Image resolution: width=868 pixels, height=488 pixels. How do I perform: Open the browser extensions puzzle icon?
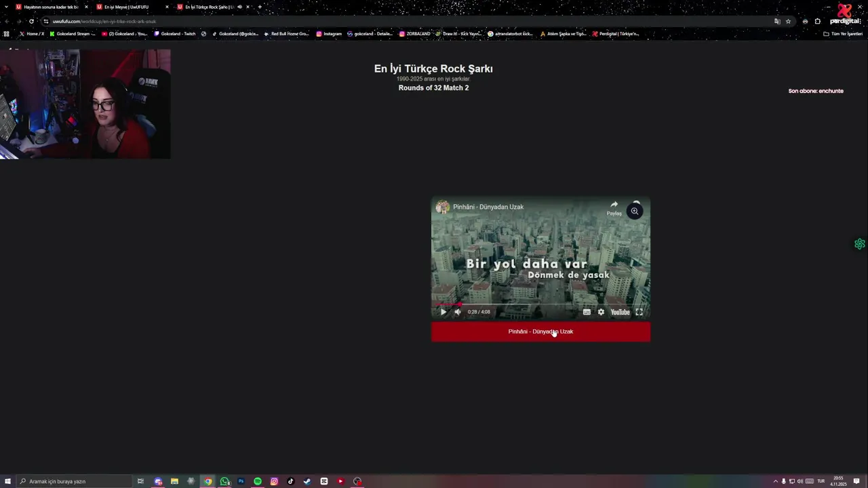[817, 21]
